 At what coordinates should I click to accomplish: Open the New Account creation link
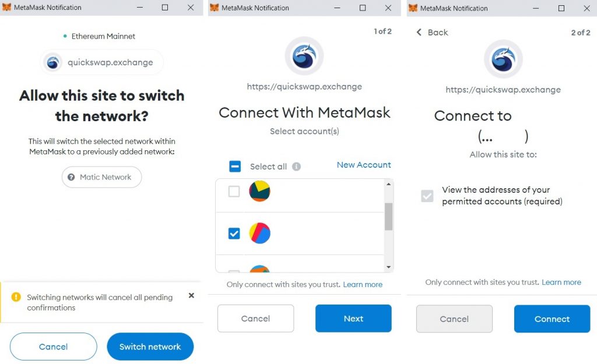(364, 165)
